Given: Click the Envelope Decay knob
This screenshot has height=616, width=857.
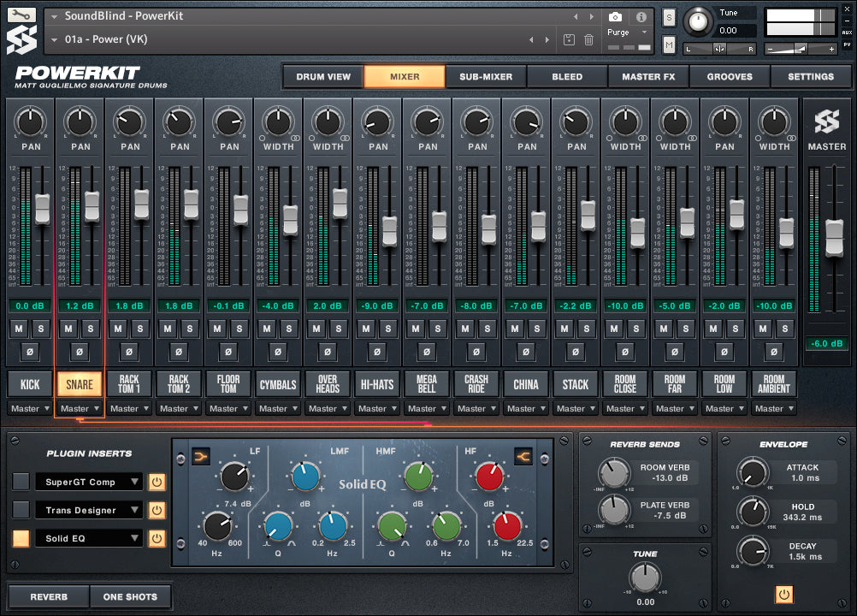Looking at the screenshot, I should point(754,551).
